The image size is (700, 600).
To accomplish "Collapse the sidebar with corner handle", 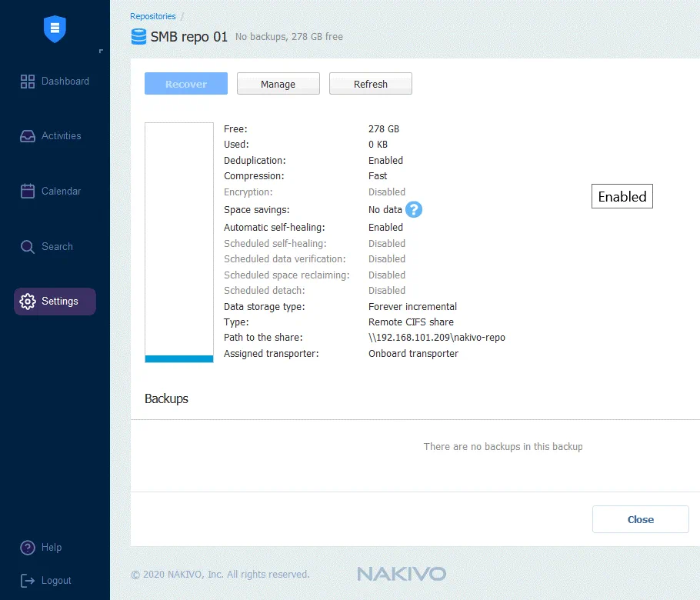I will point(101,52).
